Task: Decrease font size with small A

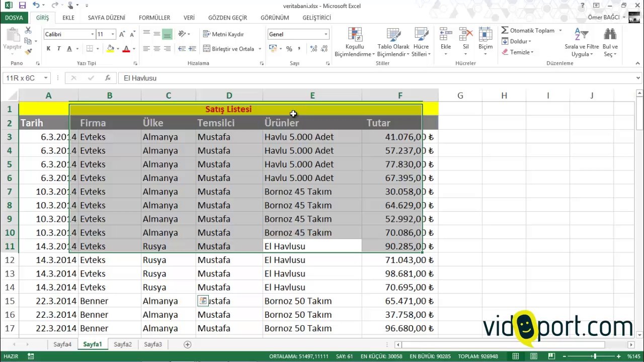Action: click(x=132, y=34)
